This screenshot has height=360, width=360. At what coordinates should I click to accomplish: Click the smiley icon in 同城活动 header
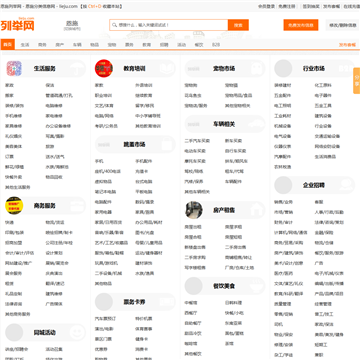[77, 332]
